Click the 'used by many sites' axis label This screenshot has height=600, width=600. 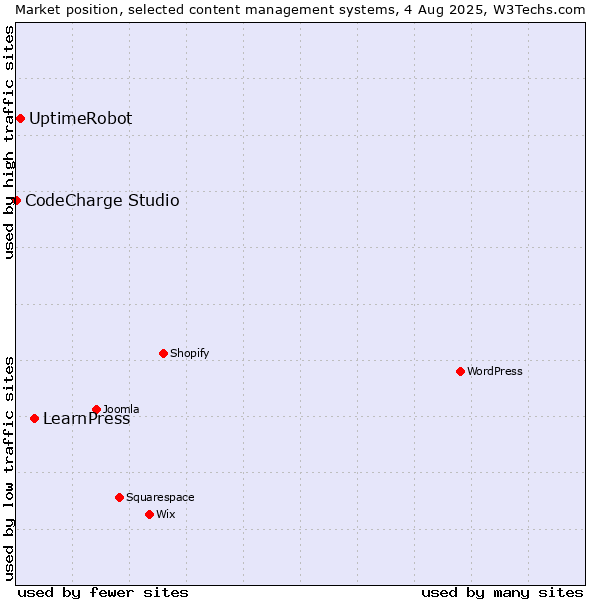pos(502,593)
